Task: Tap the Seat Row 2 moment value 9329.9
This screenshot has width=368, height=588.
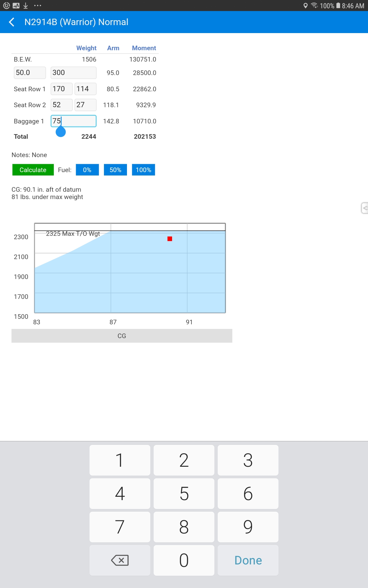Action: click(x=146, y=105)
